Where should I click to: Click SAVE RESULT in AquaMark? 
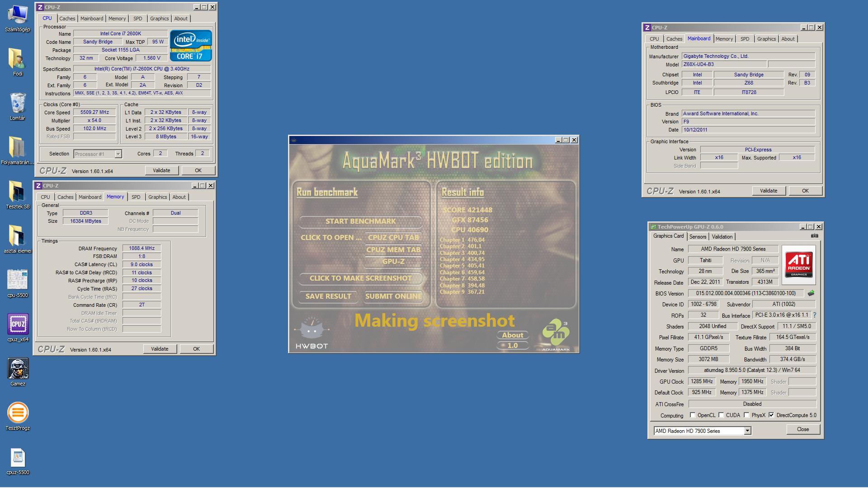pyautogui.click(x=328, y=296)
